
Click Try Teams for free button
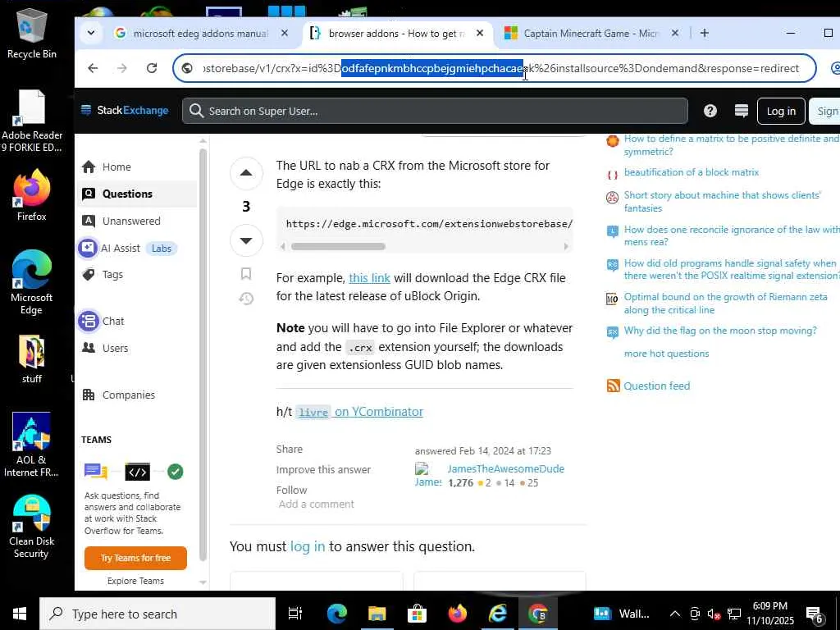click(x=135, y=558)
